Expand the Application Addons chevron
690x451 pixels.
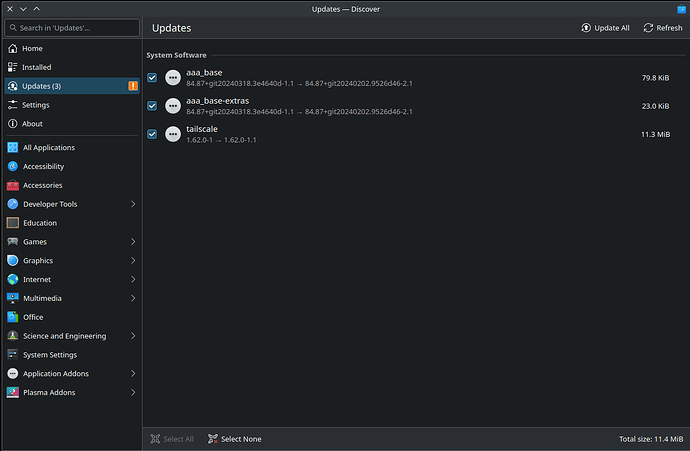pos(133,374)
